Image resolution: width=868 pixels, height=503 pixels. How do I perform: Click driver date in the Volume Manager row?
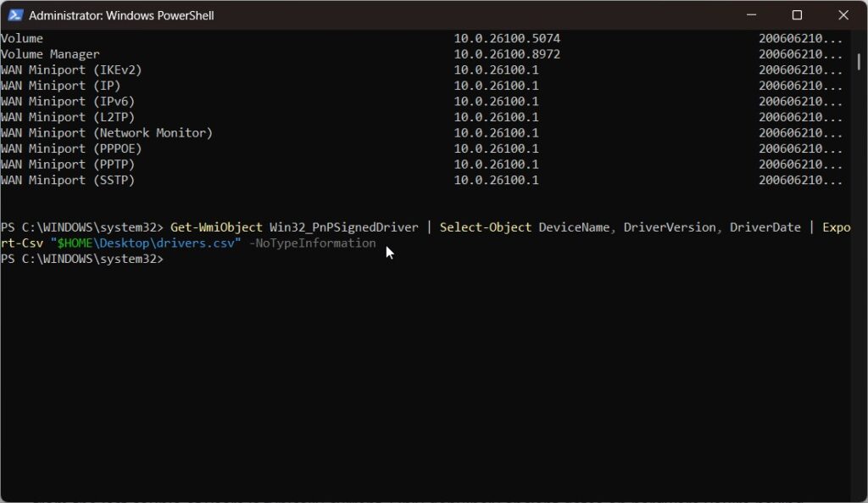point(800,54)
